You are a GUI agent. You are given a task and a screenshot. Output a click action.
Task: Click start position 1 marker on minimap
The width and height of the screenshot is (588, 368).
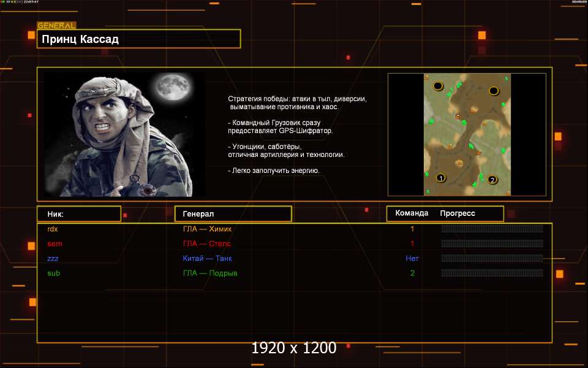440,178
